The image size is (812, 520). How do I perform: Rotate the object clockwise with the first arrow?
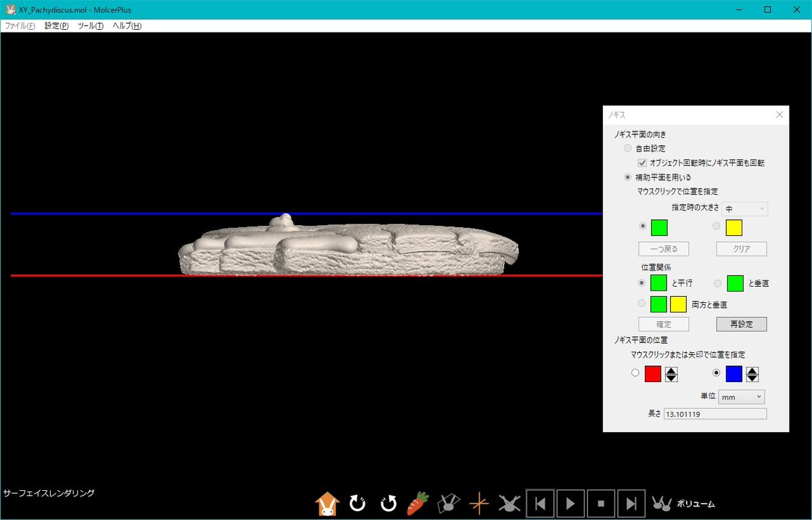(x=357, y=503)
